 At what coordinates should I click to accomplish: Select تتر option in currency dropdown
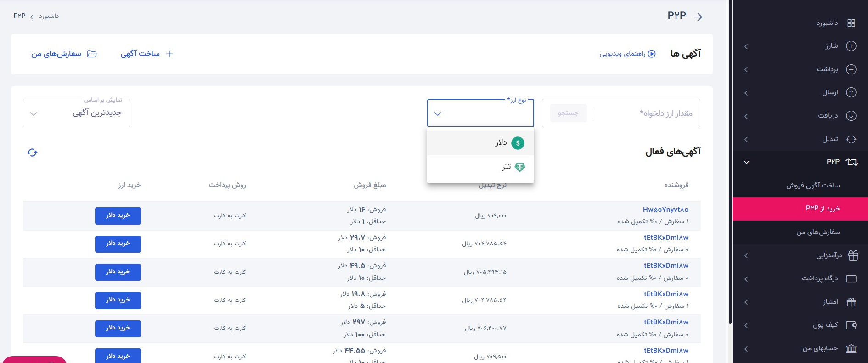pos(506,167)
